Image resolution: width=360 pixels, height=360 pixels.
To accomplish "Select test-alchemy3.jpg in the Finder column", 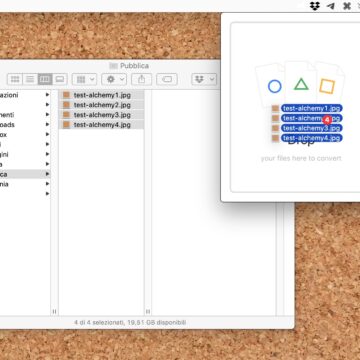I will (x=101, y=115).
